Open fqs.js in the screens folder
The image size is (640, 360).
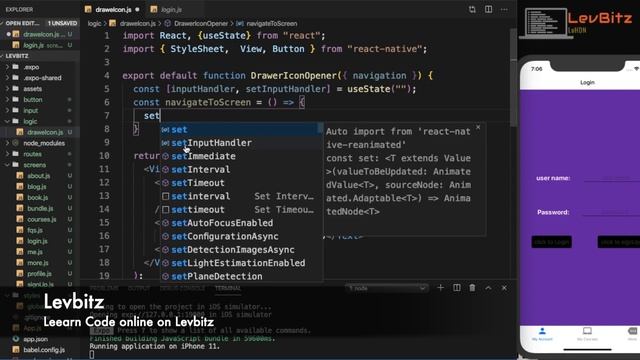[35, 230]
